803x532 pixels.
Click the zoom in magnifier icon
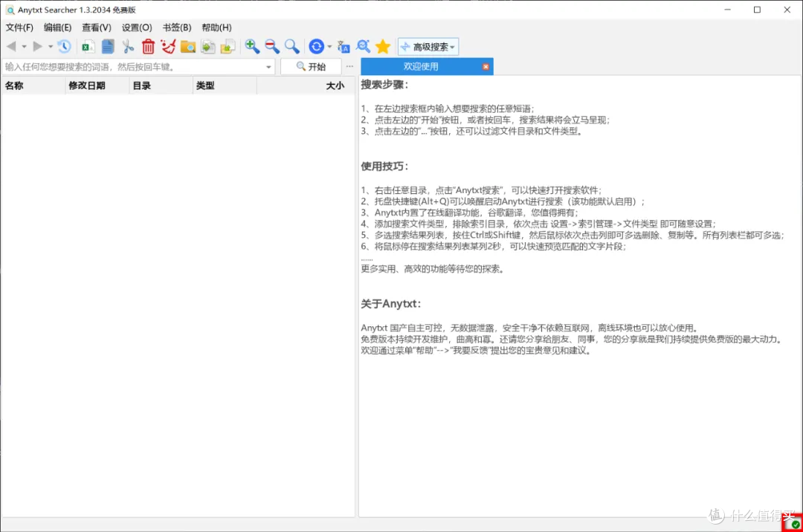tap(252, 47)
